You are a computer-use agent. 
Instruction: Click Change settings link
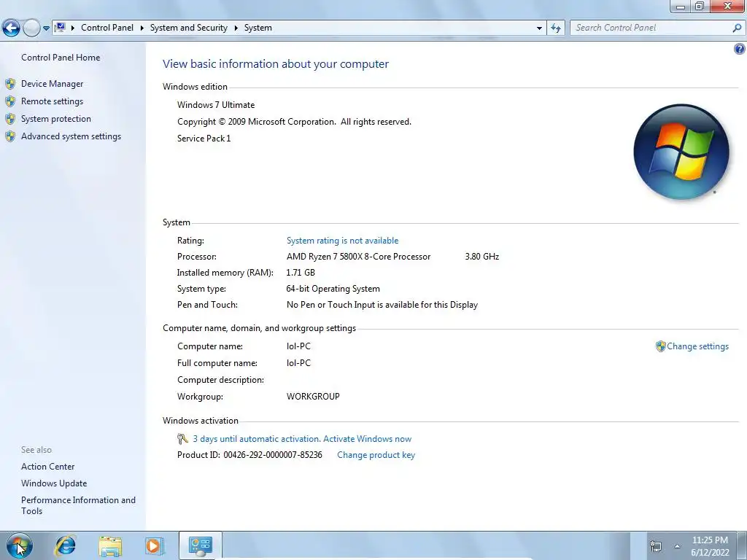[x=697, y=346]
